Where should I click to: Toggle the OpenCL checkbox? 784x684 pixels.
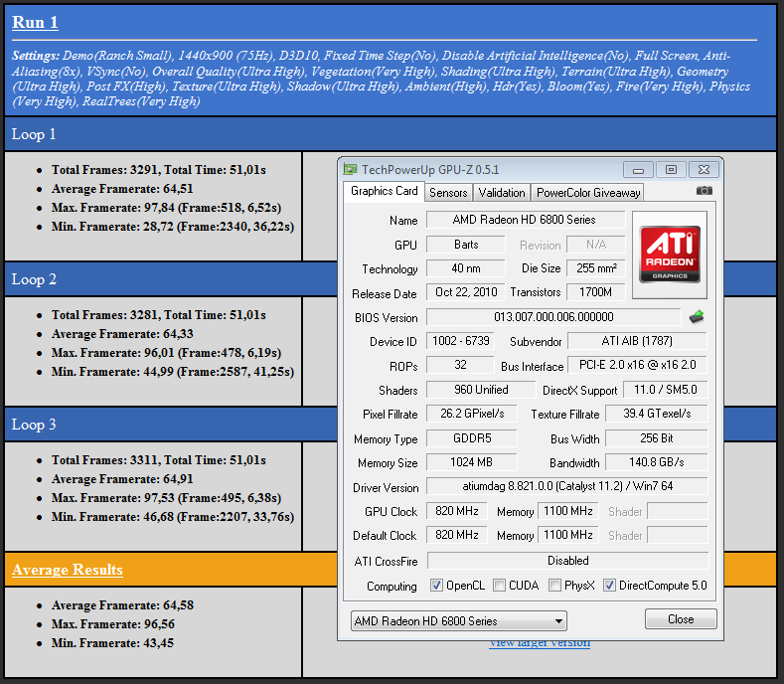(x=436, y=585)
